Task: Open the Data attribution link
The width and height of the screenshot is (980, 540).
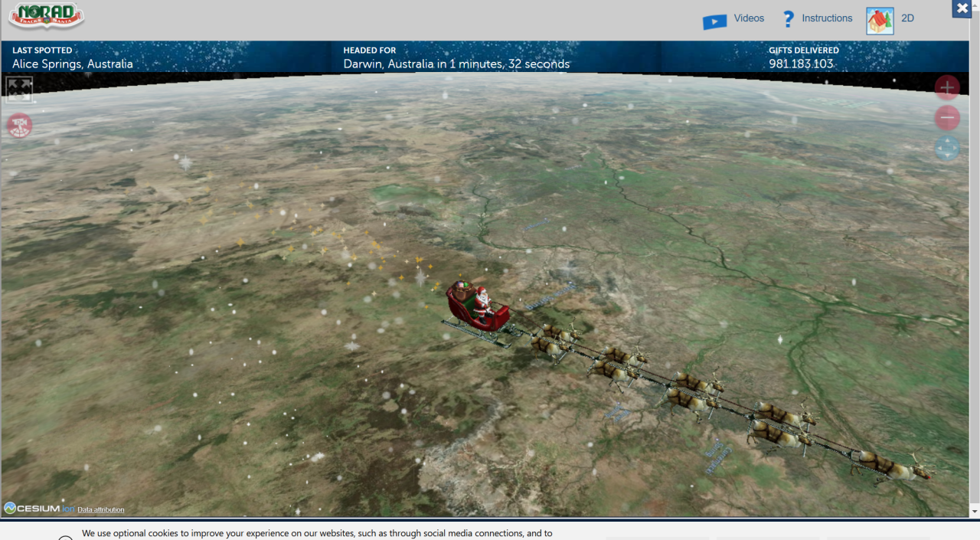Action: tap(101, 510)
